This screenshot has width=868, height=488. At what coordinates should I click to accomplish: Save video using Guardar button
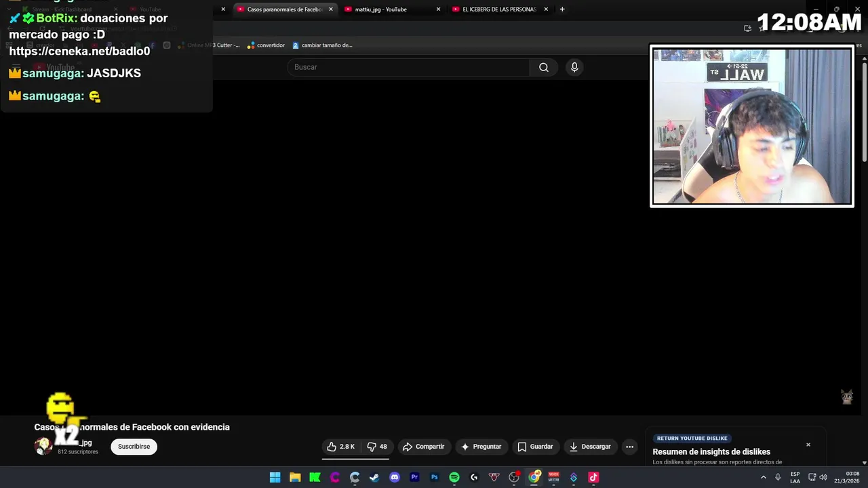[535, 447]
